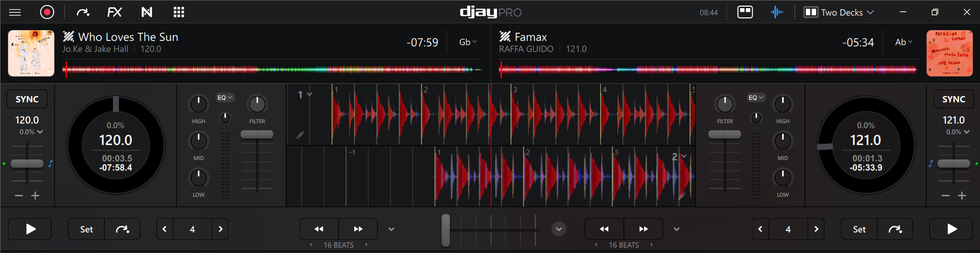Image resolution: width=980 pixels, height=253 pixels.
Task: Expand the left deck skip options chevron
Action: point(392,229)
